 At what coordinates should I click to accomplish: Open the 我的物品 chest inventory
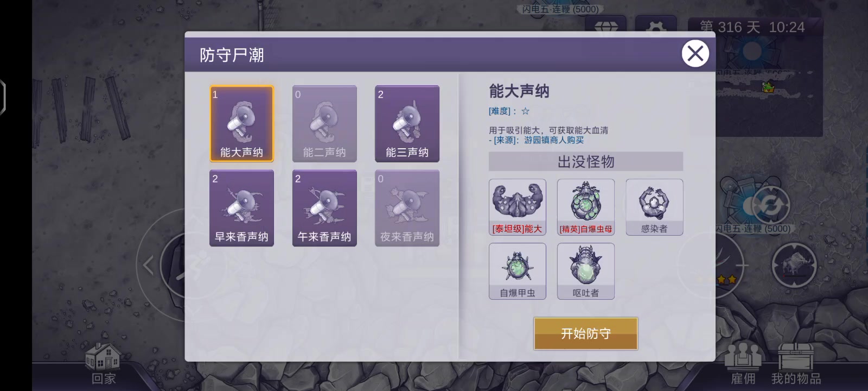coord(796,364)
